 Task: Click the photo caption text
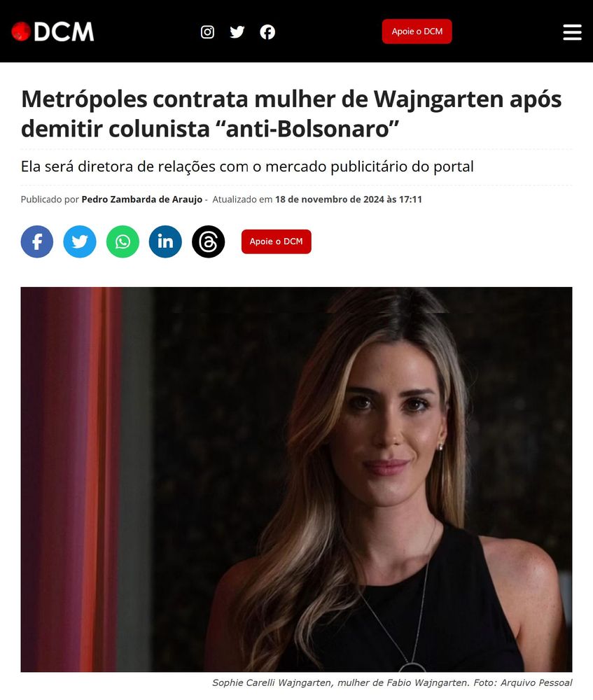pos(391,682)
